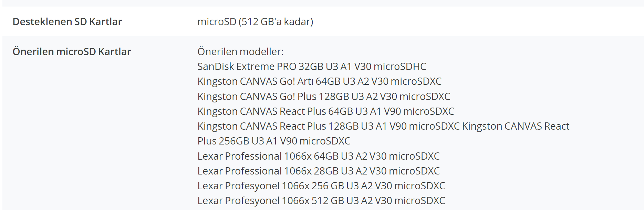Click "Artı" in the Kingston Go! line
The height and width of the screenshot is (210, 644).
(305, 81)
